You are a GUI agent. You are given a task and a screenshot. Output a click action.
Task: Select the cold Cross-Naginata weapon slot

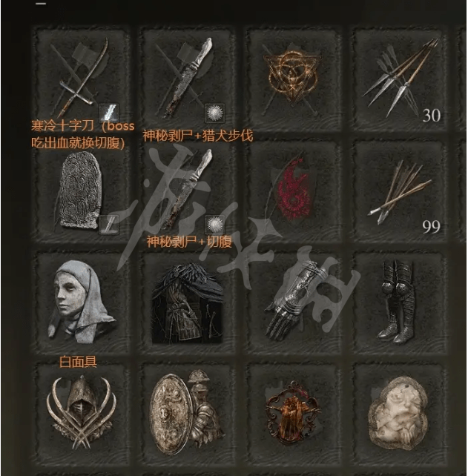pos(81,79)
